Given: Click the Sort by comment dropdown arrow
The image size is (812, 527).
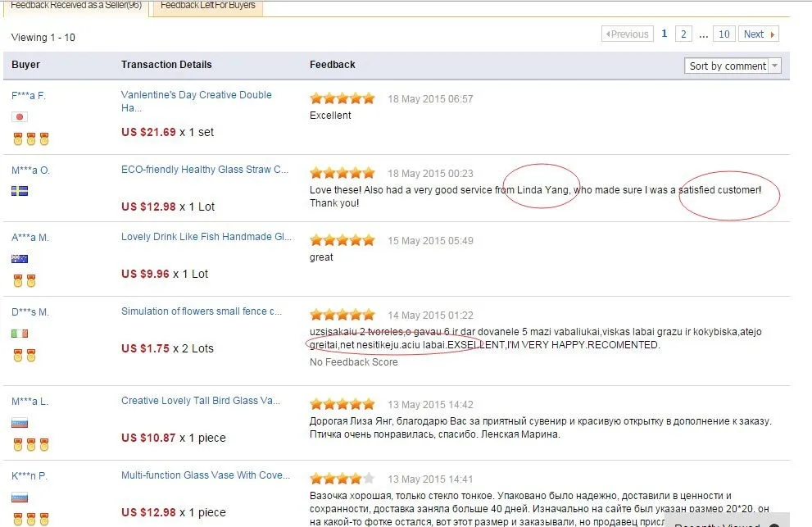Looking at the screenshot, I should [x=774, y=66].
